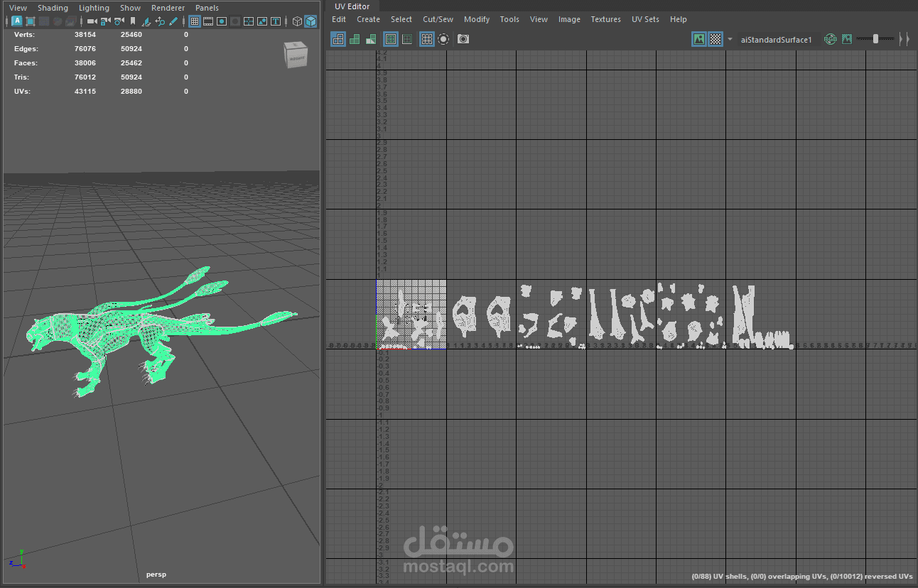This screenshot has height=588, width=918.
Task: Toggle the A isolate/auto icon in viewport toolbar
Action: pyautogui.click(x=17, y=21)
